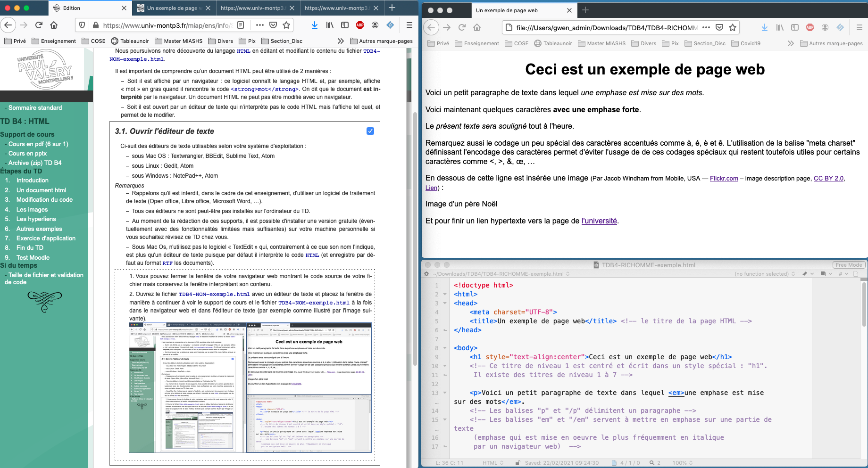Image resolution: width=868 pixels, height=468 pixels.
Task: Click the back arrow in the left Firefox window
Action: (x=8, y=25)
